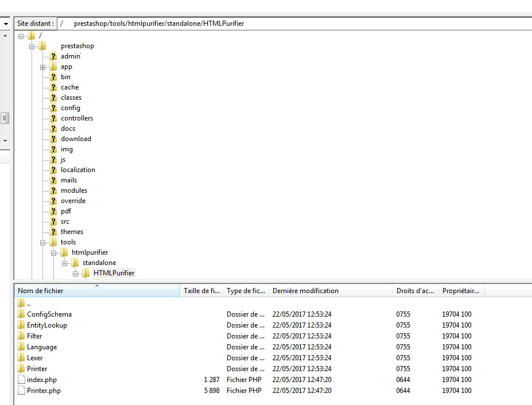The image size is (532, 405).
Task: Click the tools folder icon in tree
Action: tap(53, 242)
